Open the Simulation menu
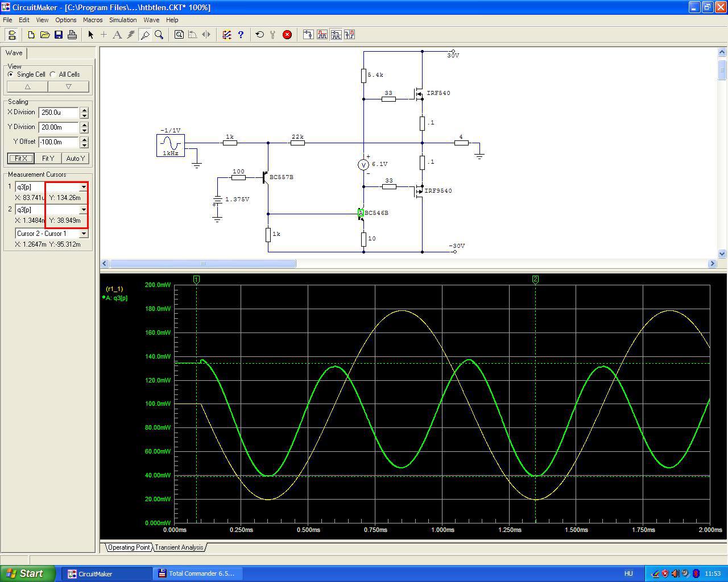This screenshot has height=582, width=728. [123, 20]
